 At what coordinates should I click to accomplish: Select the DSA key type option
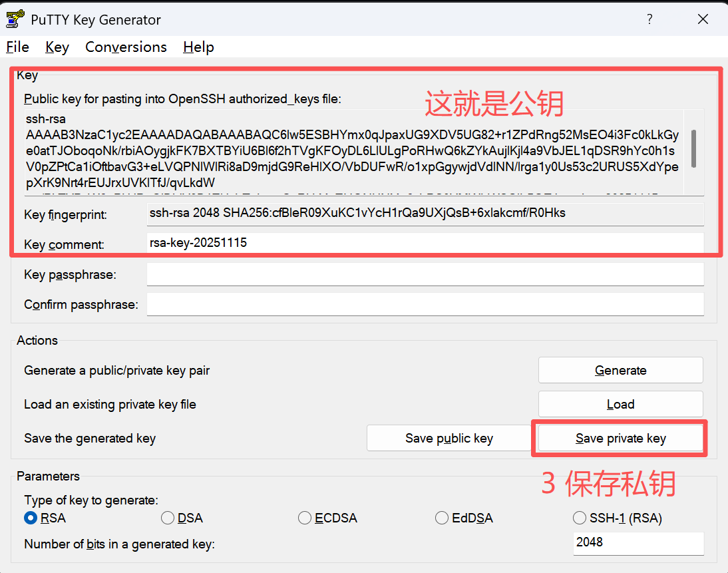(168, 518)
